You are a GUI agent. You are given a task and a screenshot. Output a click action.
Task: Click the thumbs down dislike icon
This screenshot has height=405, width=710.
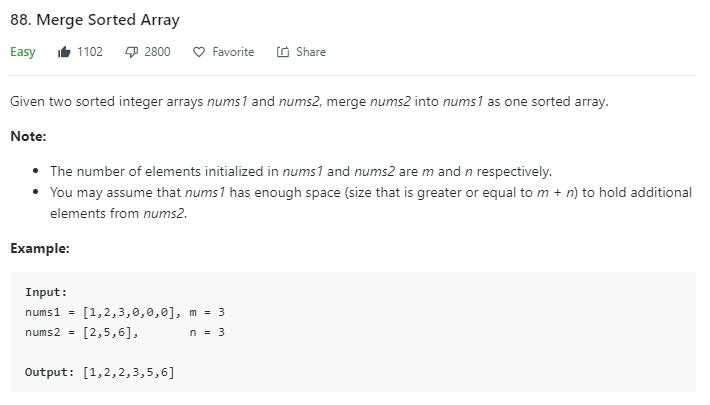pos(131,52)
